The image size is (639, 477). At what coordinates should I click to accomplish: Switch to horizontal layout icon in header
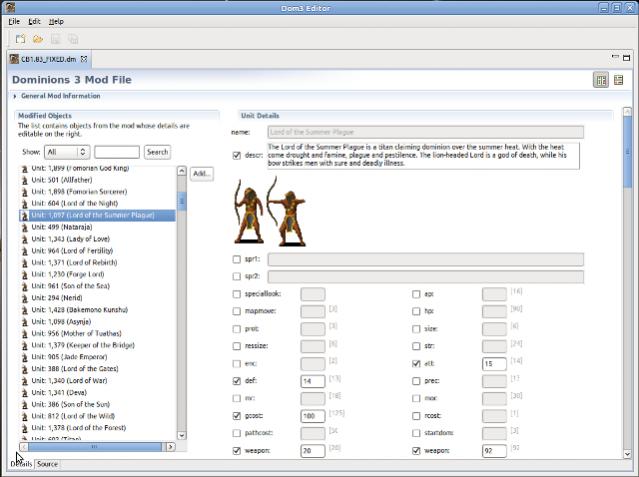(601, 79)
